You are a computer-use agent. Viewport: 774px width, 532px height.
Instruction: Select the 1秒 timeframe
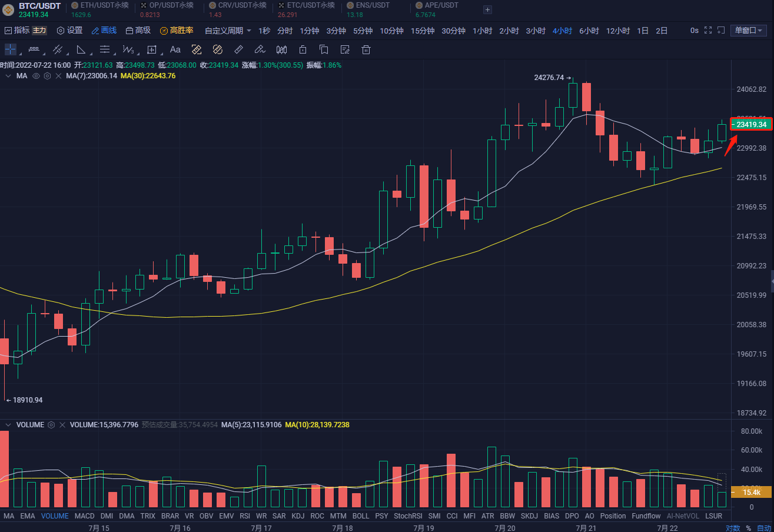[264, 31]
